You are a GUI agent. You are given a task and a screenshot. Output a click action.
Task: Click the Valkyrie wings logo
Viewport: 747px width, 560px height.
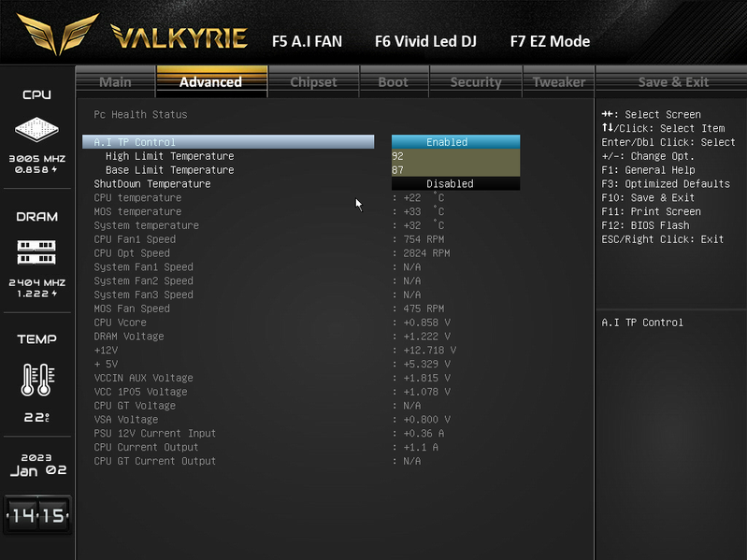tap(57, 34)
